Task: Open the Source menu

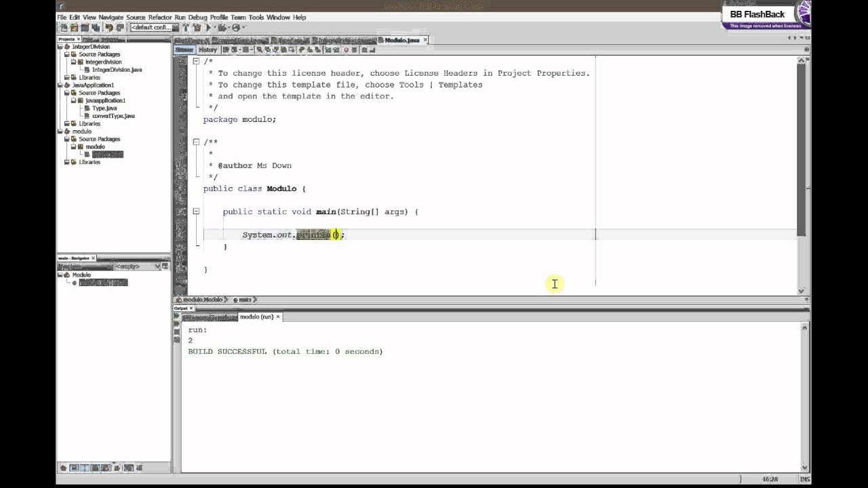Action: (136, 17)
